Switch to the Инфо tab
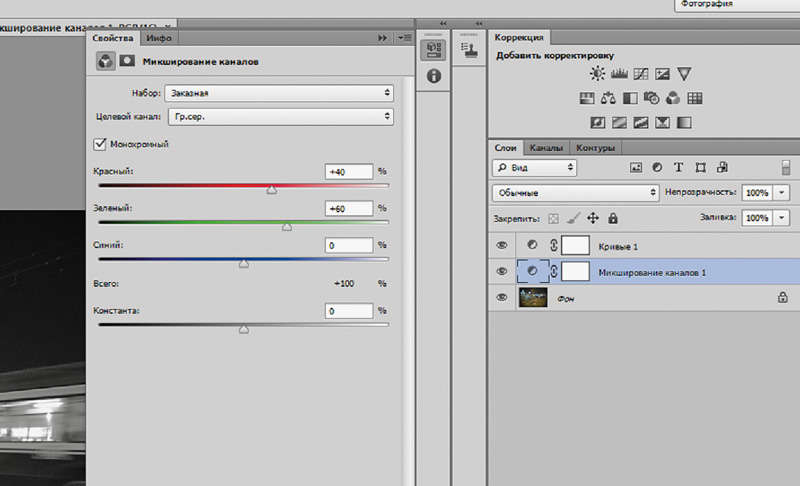Screen dimensions: 800x486 [x=157, y=37]
